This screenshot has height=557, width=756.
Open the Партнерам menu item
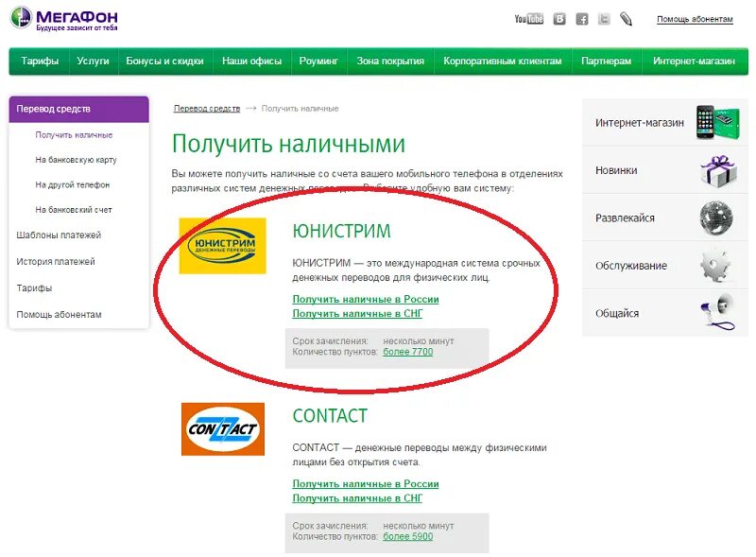coord(606,61)
